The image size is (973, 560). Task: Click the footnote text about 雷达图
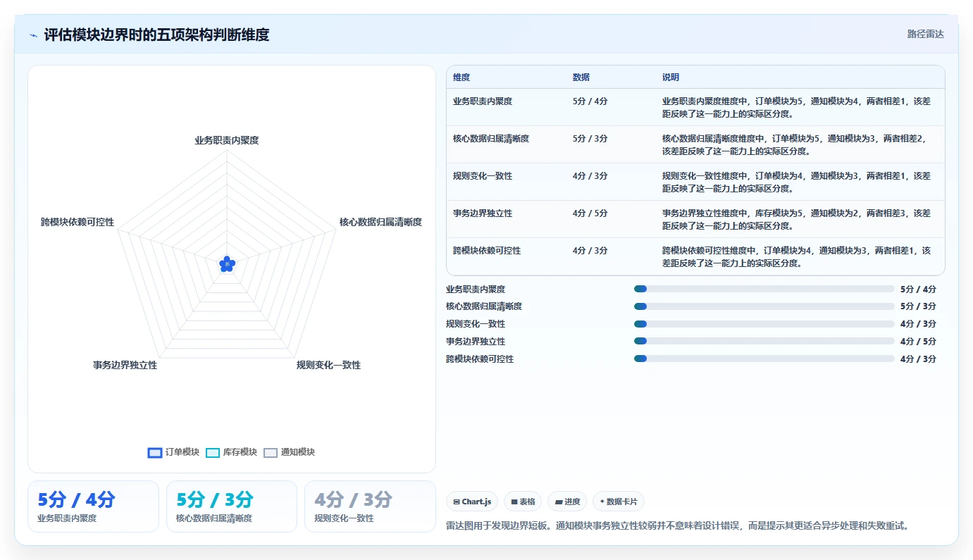point(679,525)
